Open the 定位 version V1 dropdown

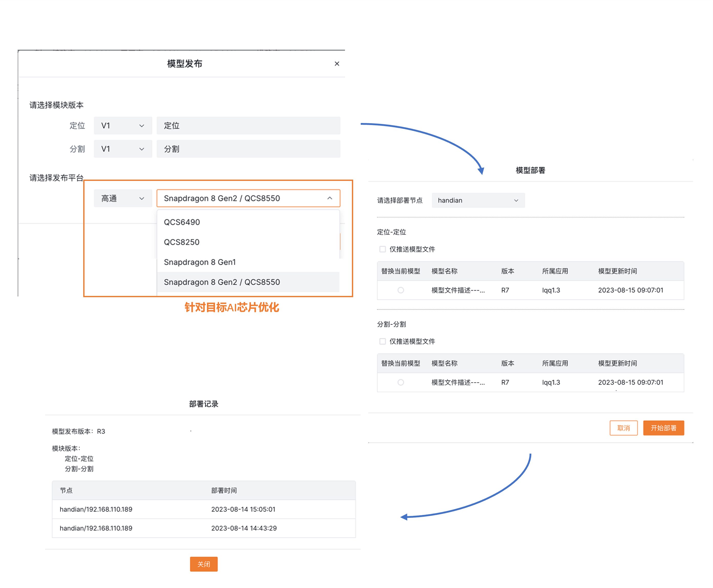(123, 126)
